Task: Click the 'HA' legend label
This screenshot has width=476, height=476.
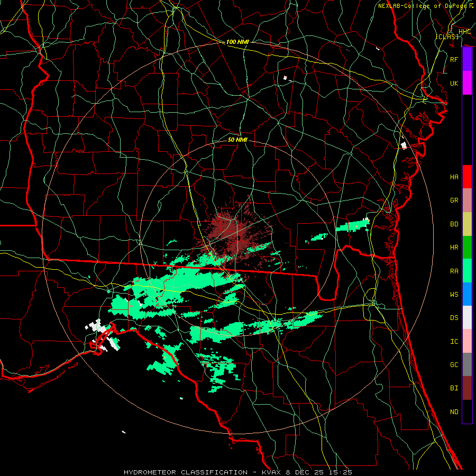Action: point(454,177)
